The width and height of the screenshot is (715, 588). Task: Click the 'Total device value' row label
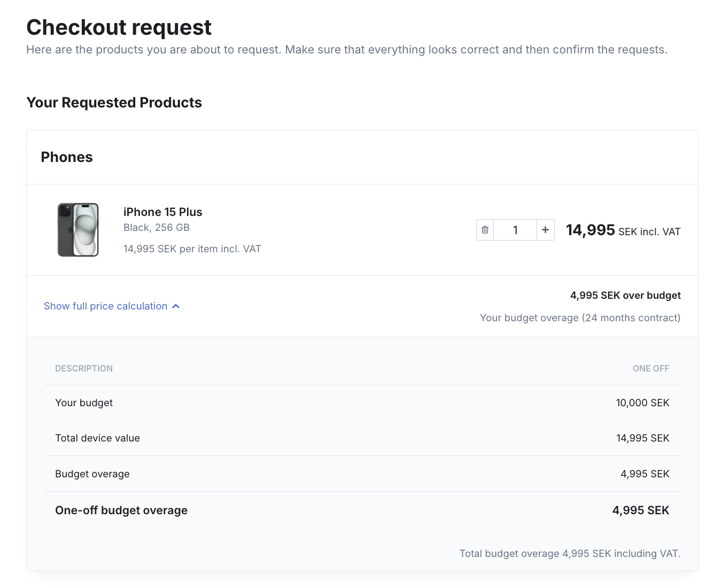(x=97, y=438)
